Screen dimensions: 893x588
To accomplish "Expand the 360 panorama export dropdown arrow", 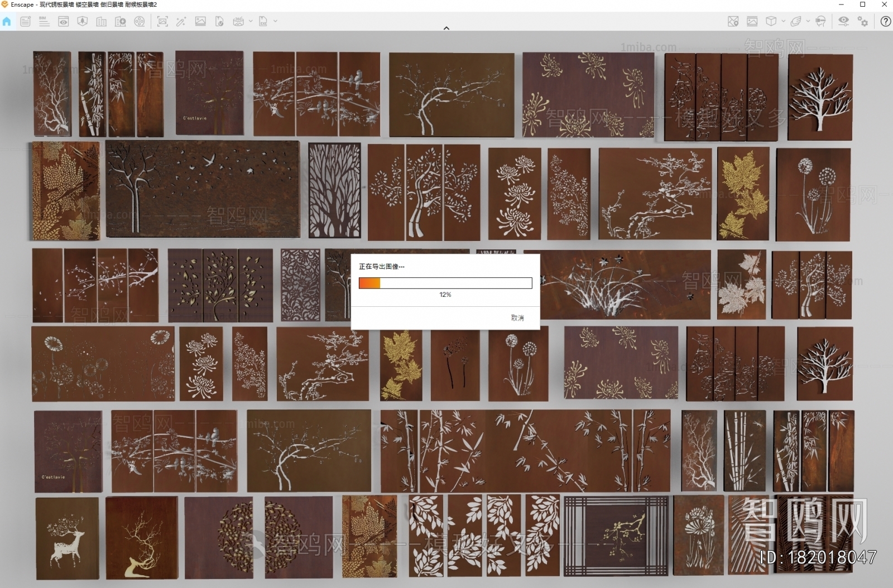I will [x=251, y=21].
